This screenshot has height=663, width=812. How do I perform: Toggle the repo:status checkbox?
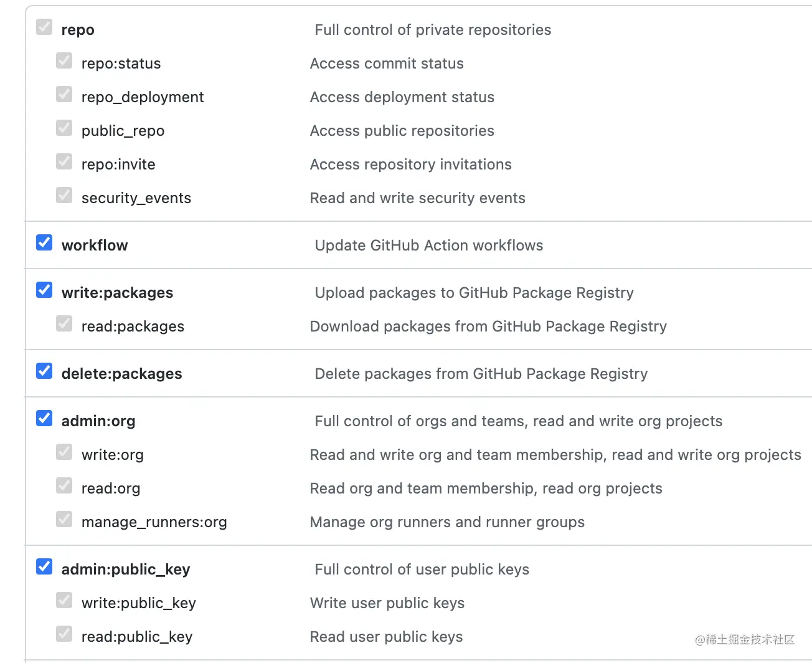pos(64,60)
